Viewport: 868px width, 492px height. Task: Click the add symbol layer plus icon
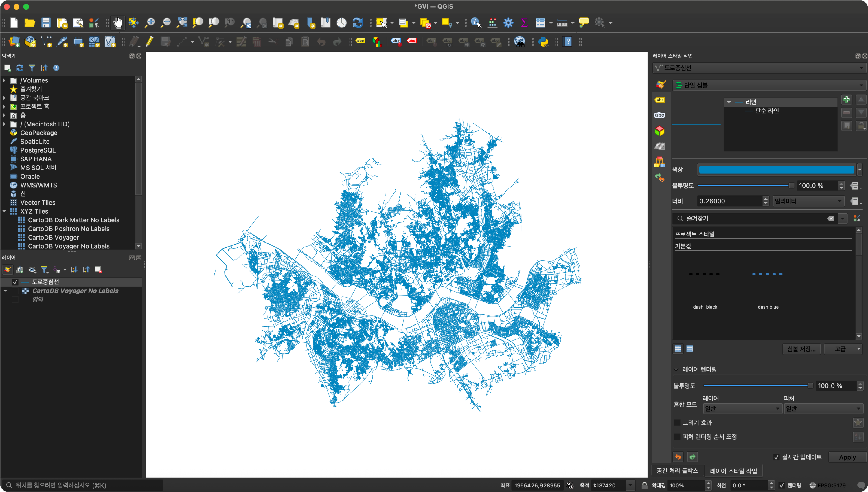click(846, 100)
